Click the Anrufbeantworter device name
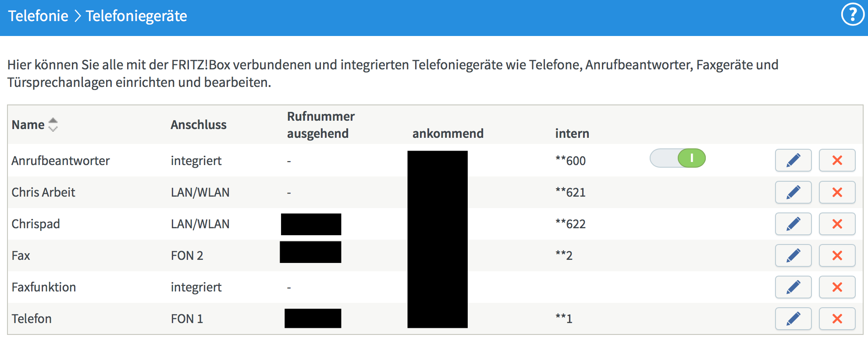This screenshot has height=345, width=868. [x=60, y=161]
